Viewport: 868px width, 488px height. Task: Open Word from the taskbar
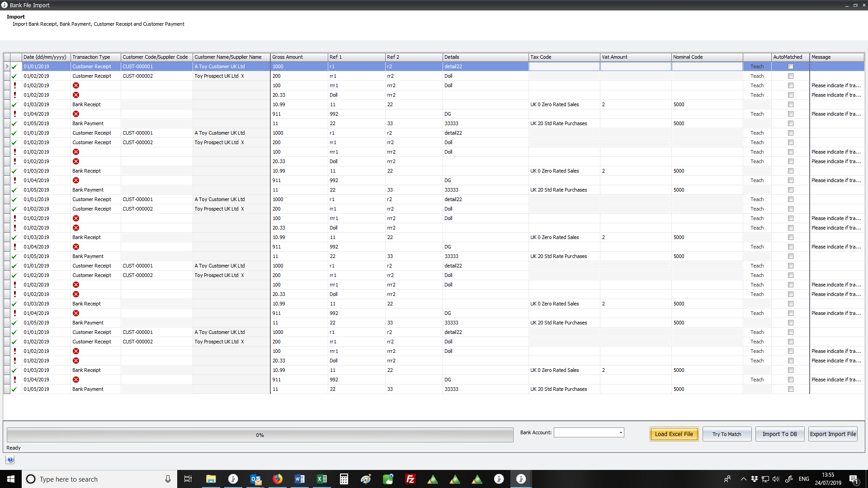pyautogui.click(x=299, y=479)
